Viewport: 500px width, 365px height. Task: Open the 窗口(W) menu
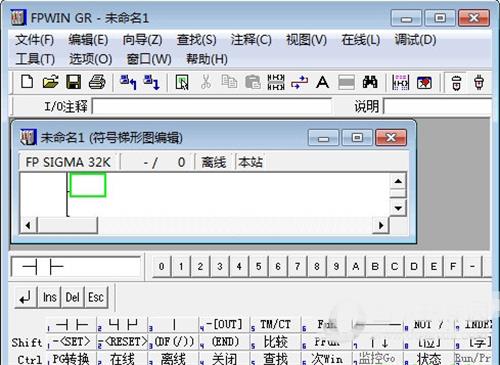point(149,59)
